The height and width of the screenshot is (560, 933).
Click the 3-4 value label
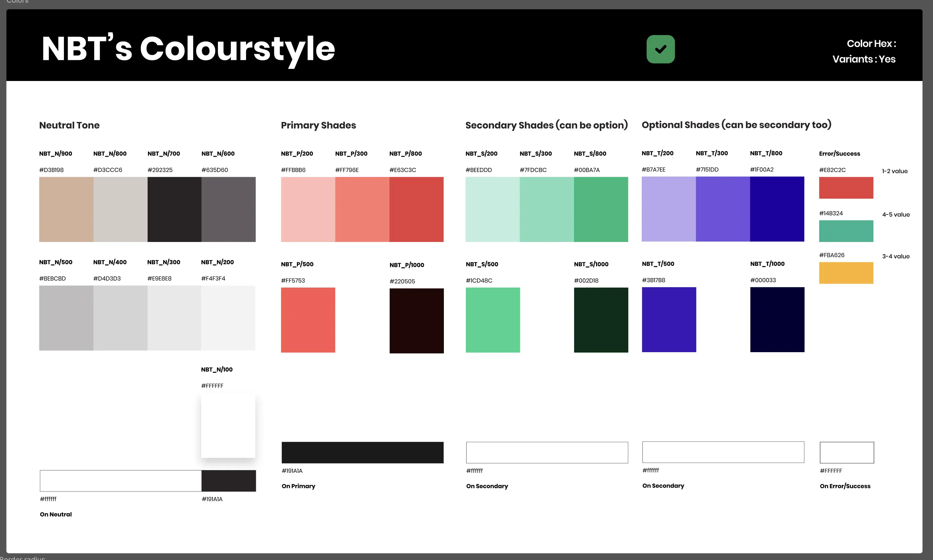click(896, 256)
